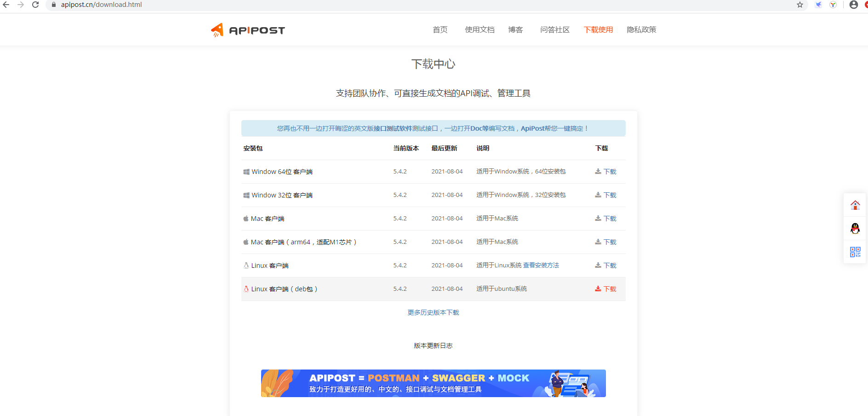Click 下载 link for Window 32位 客户端
The image size is (868, 416).
point(610,195)
